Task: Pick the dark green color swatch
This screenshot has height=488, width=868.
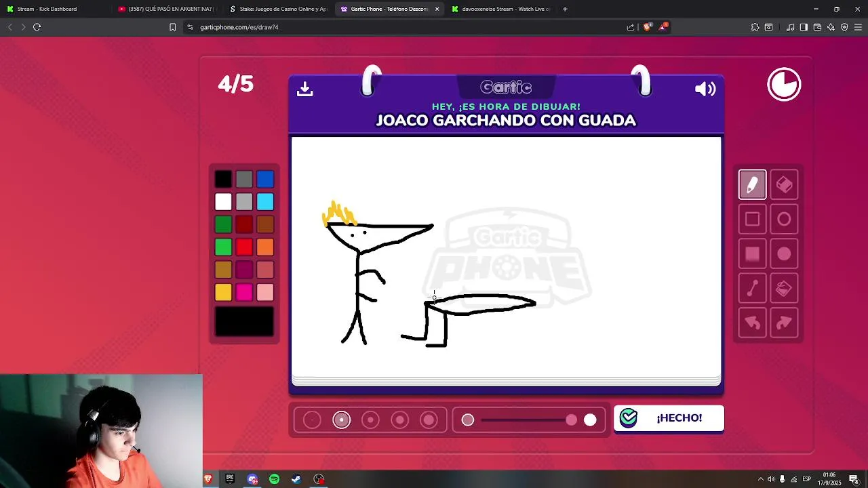Action: coord(223,224)
